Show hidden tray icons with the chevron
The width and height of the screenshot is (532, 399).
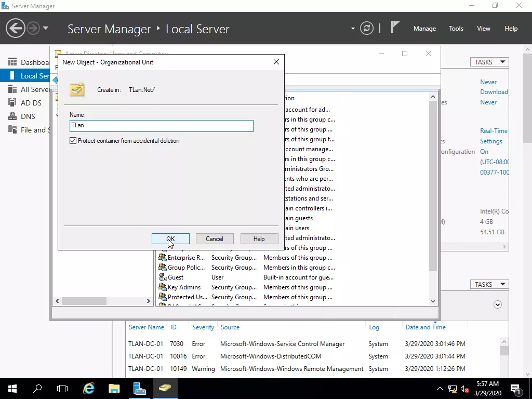(x=440, y=389)
